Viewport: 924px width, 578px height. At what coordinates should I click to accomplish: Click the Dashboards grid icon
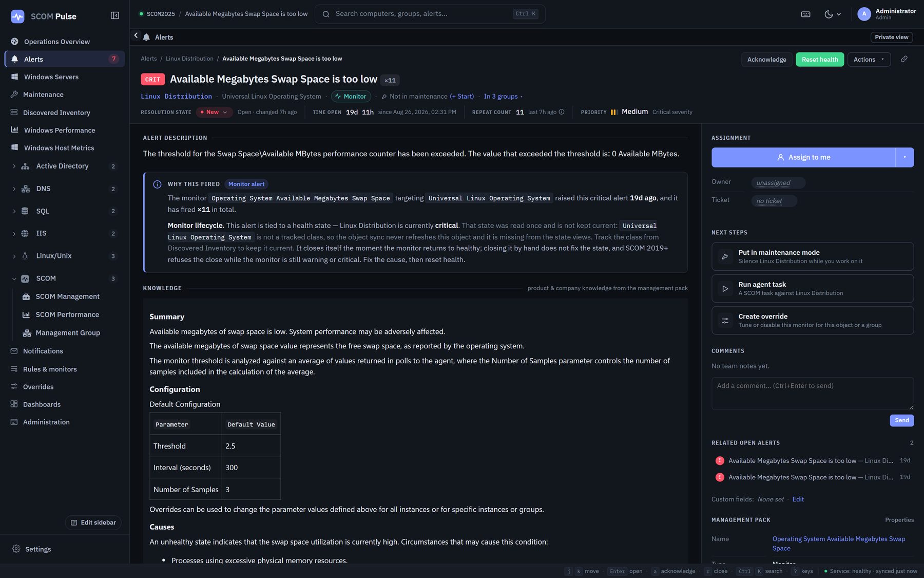[x=14, y=404]
